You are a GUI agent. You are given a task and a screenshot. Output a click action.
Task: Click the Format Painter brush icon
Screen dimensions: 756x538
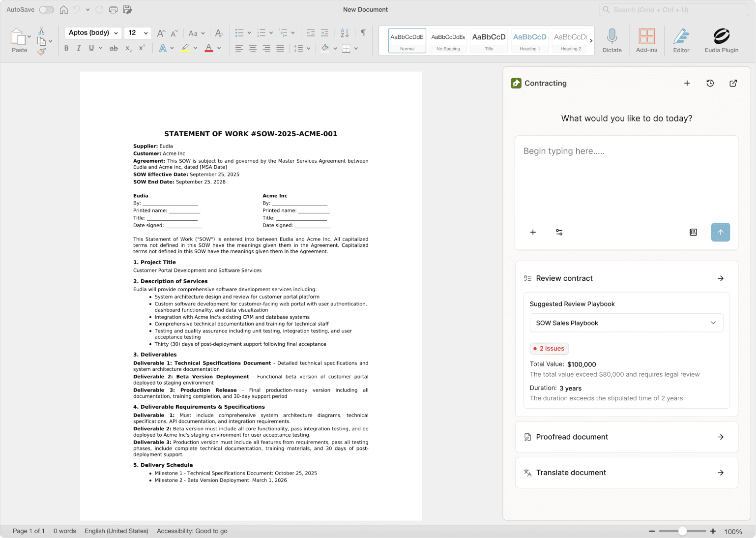pyautogui.click(x=41, y=51)
